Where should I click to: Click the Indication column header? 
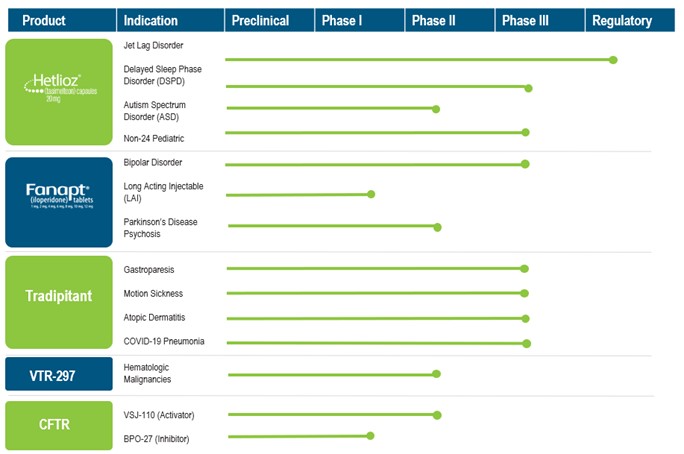(x=152, y=20)
